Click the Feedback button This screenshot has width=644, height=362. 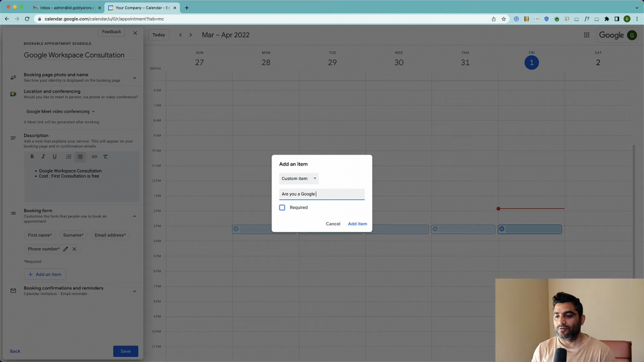pos(111,32)
